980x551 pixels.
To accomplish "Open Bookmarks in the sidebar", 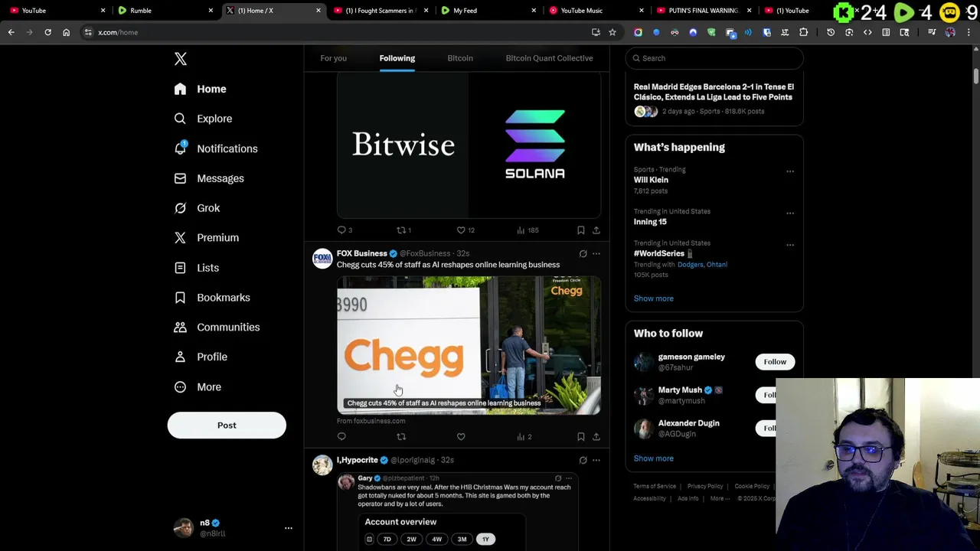I will (x=211, y=298).
